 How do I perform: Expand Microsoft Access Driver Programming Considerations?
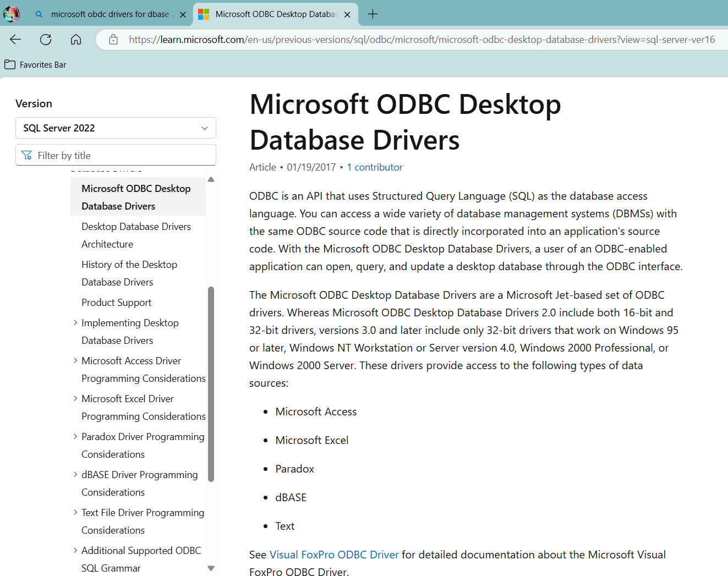pyautogui.click(x=75, y=361)
